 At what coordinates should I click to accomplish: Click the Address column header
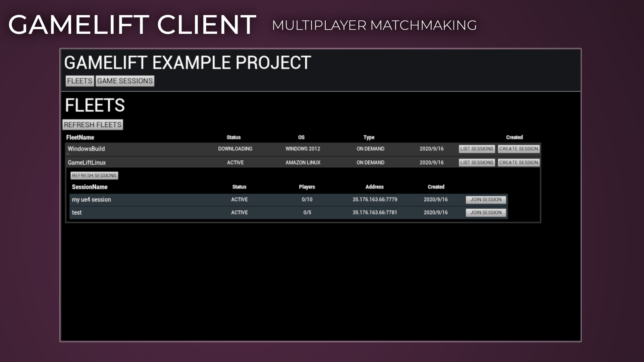375,187
